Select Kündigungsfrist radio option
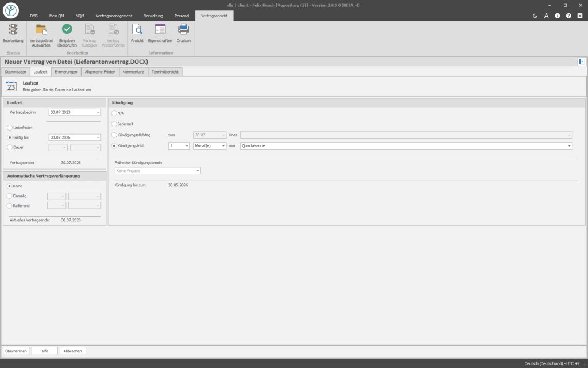 [114, 145]
